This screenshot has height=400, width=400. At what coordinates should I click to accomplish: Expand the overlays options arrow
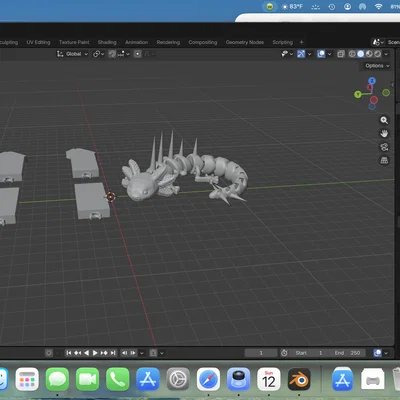[330, 54]
